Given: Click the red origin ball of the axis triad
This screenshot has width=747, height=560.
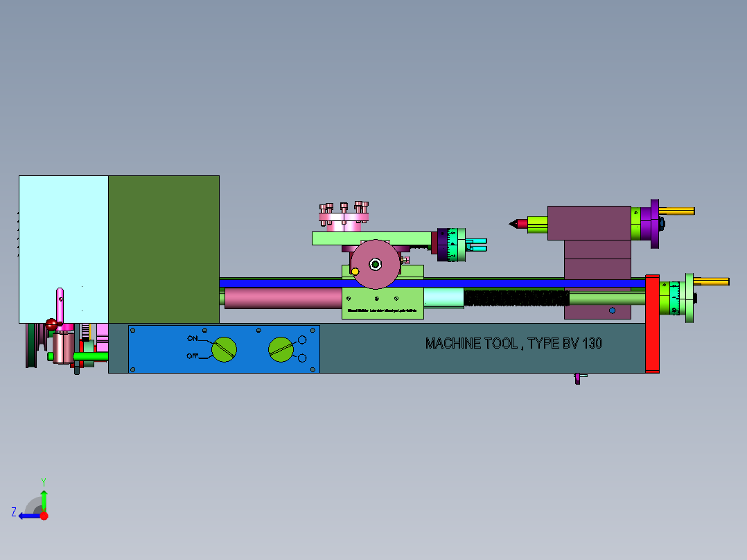Looking at the screenshot, I should click(x=44, y=516).
